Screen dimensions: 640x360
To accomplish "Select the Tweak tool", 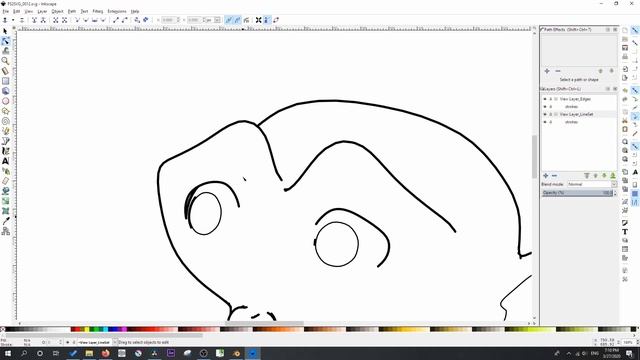I will point(5,51).
